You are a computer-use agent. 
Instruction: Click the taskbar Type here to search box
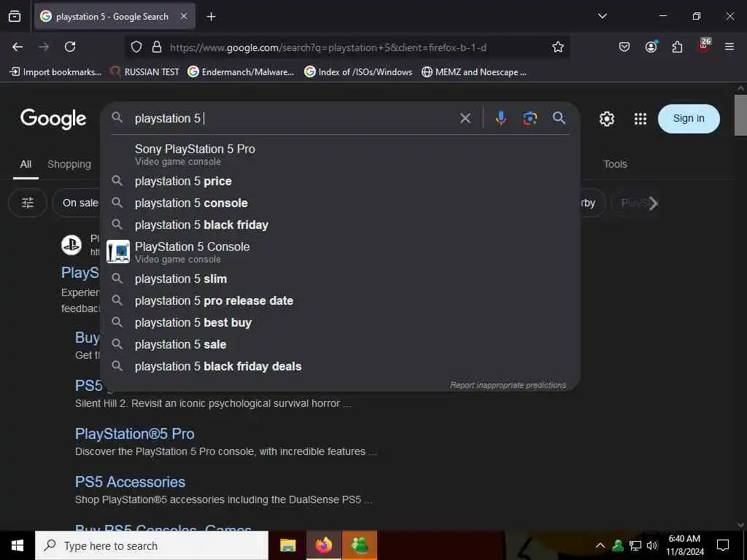[x=152, y=545]
